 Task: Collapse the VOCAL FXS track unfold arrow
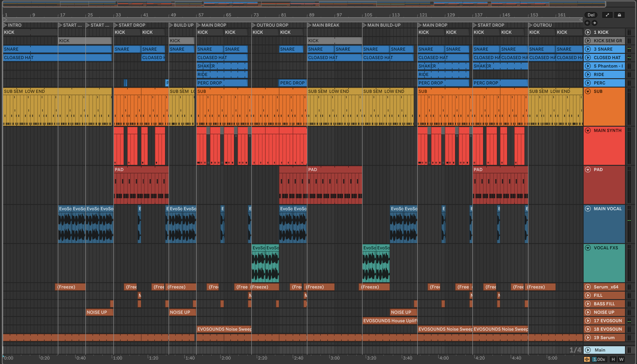tap(588, 248)
